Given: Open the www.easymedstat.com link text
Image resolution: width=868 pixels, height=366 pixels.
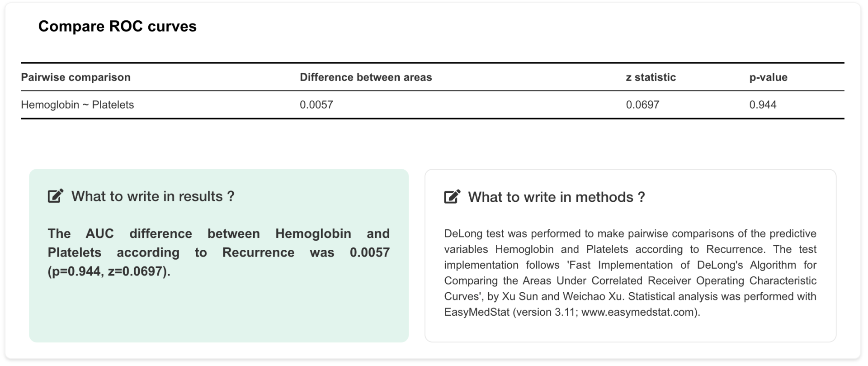Looking at the screenshot, I should click(x=638, y=312).
